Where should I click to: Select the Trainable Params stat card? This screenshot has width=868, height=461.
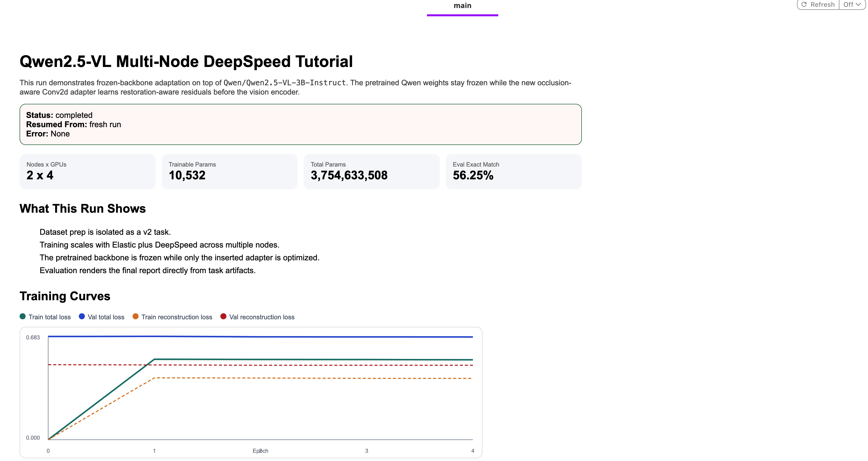229,172
